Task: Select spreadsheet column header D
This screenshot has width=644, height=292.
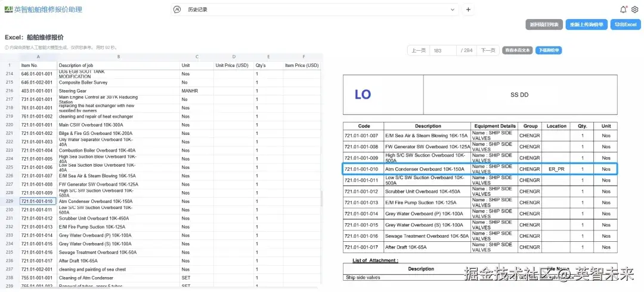Action: click(x=234, y=57)
